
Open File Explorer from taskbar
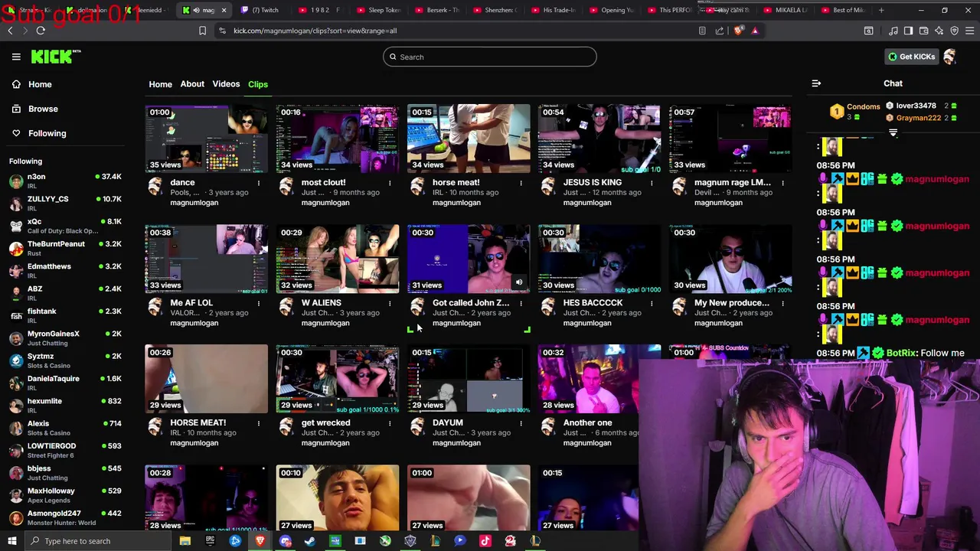[x=185, y=541]
